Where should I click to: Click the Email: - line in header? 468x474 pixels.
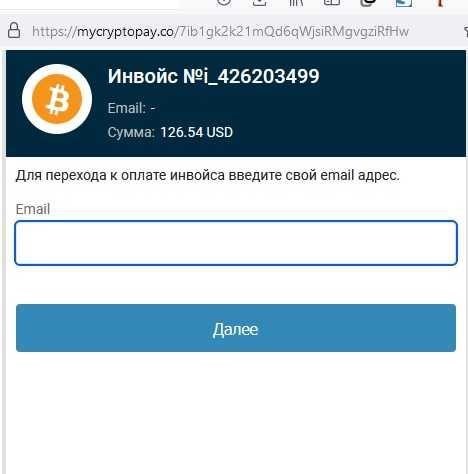131,108
